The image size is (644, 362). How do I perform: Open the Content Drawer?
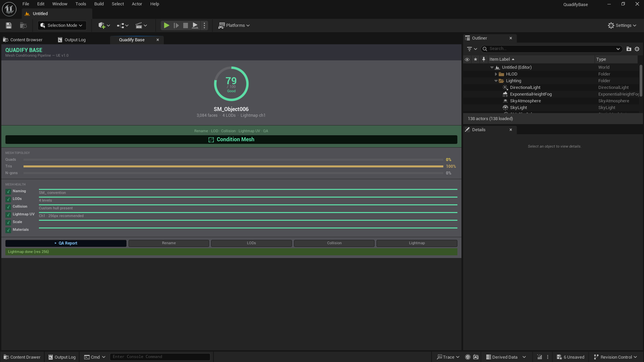(x=22, y=357)
